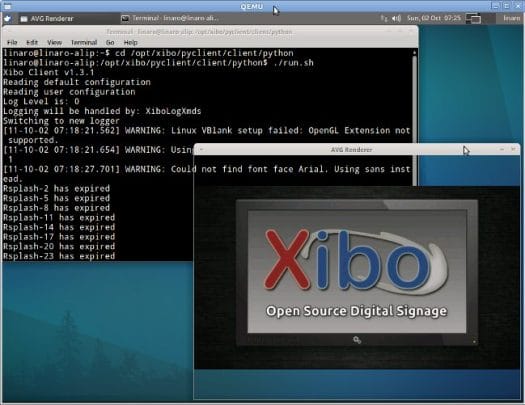Click the volume speaker tray icon
Screen dimensions: 525x405
point(396,18)
